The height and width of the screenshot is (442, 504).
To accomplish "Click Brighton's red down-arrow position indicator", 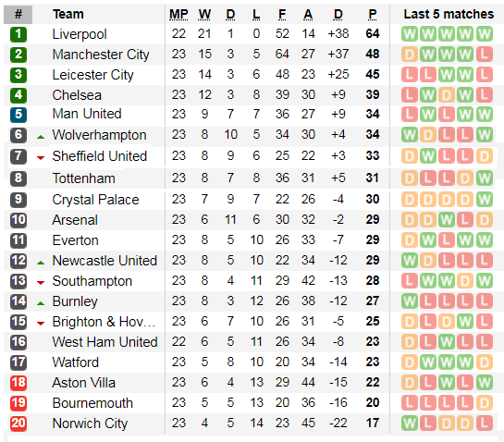I will pyautogui.click(x=41, y=324).
